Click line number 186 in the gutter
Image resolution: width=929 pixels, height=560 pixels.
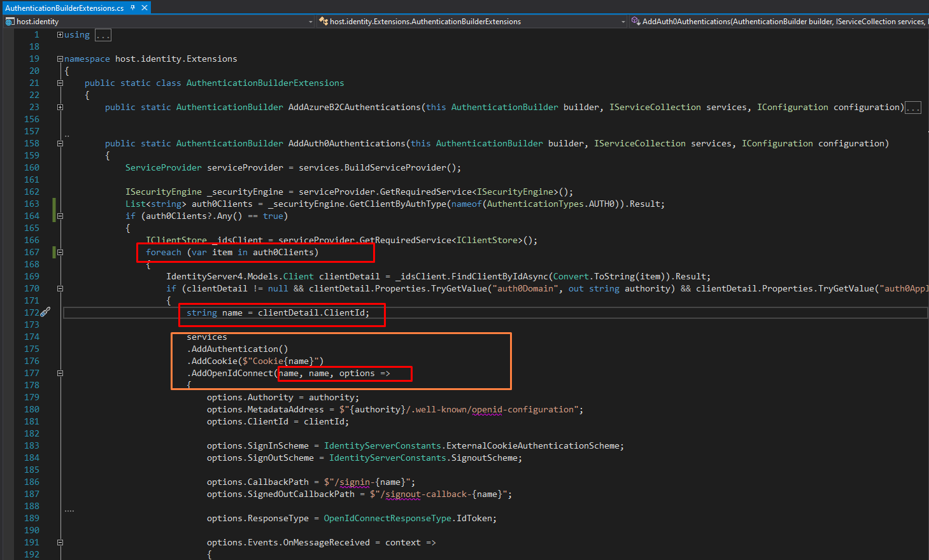click(31, 482)
